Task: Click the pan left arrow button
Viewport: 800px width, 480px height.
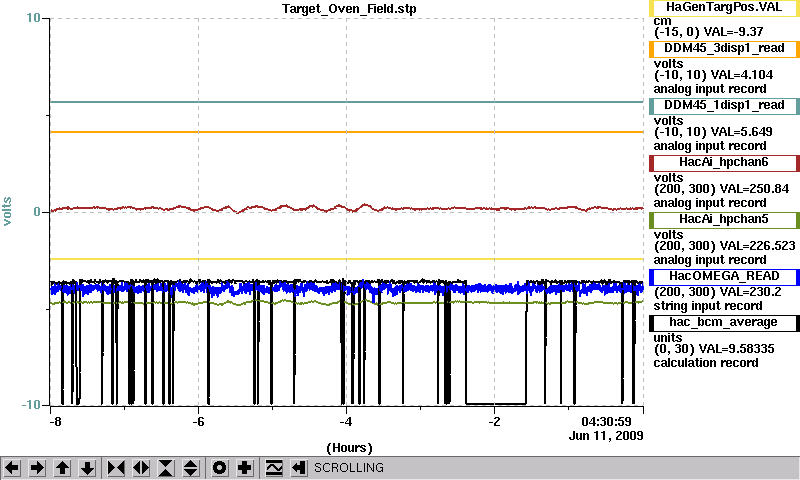Action: click(x=12, y=467)
